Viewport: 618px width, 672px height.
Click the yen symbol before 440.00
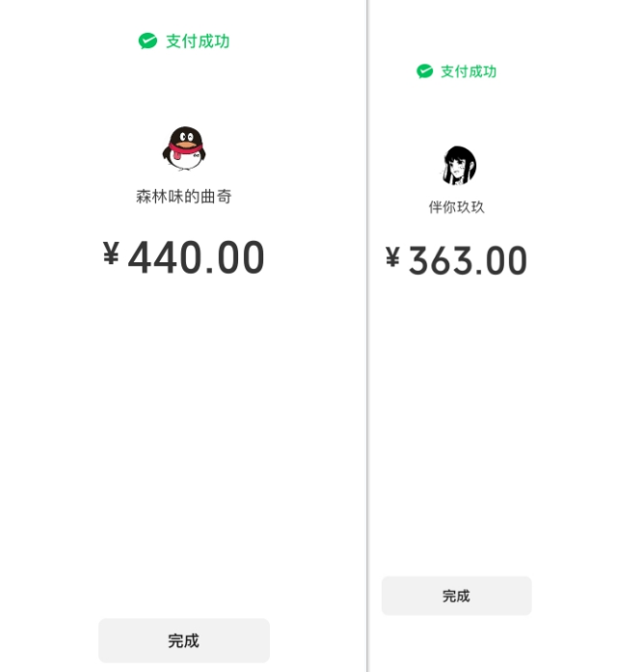pos(111,254)
